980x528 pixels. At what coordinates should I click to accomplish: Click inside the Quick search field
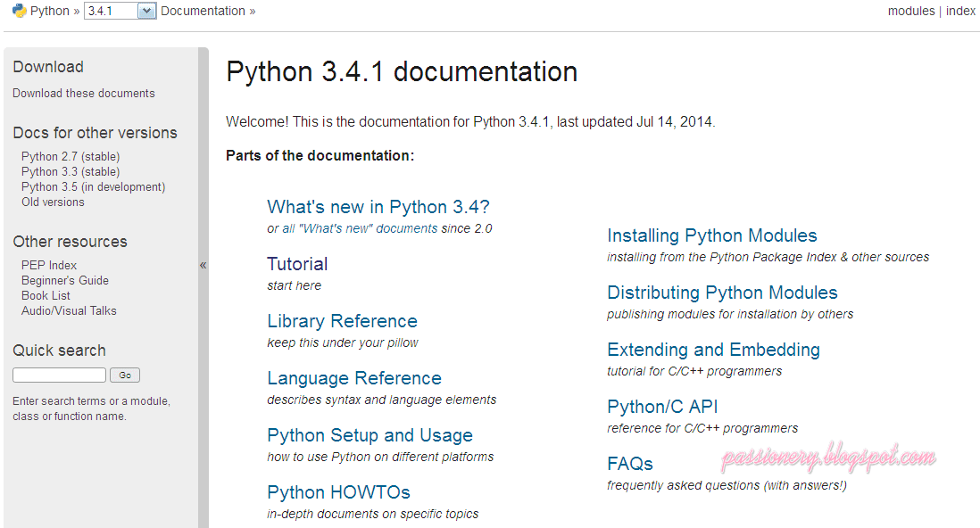(58, 375)
